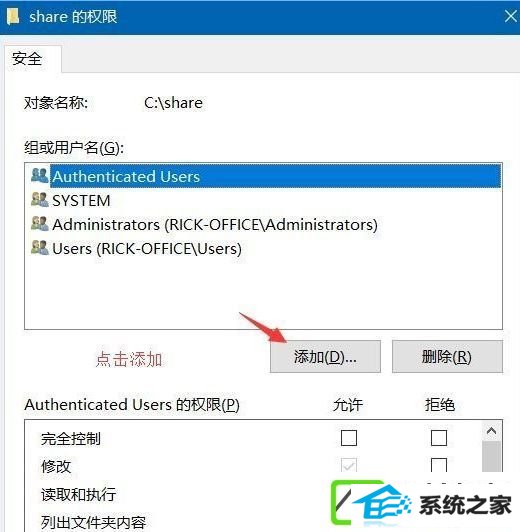Toggle Allow checkbox for Modify (修改)
This screenshot has width=520, height=532.
coord(349,465)
